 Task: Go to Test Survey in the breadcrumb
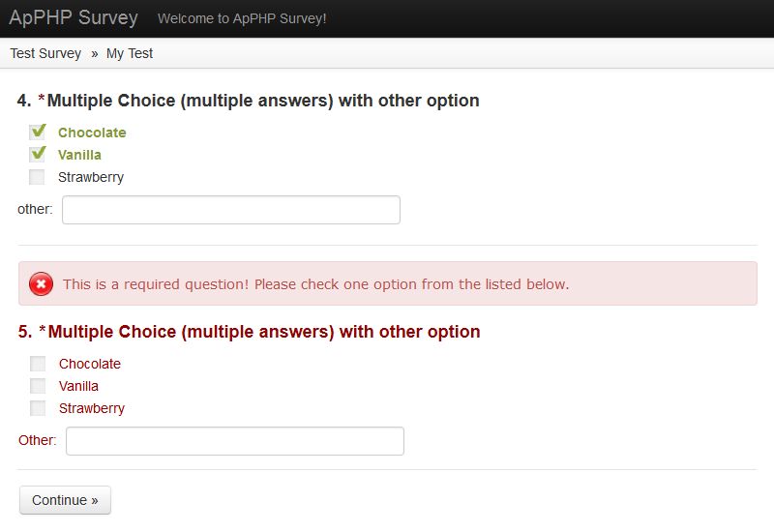tap(45, 53)
